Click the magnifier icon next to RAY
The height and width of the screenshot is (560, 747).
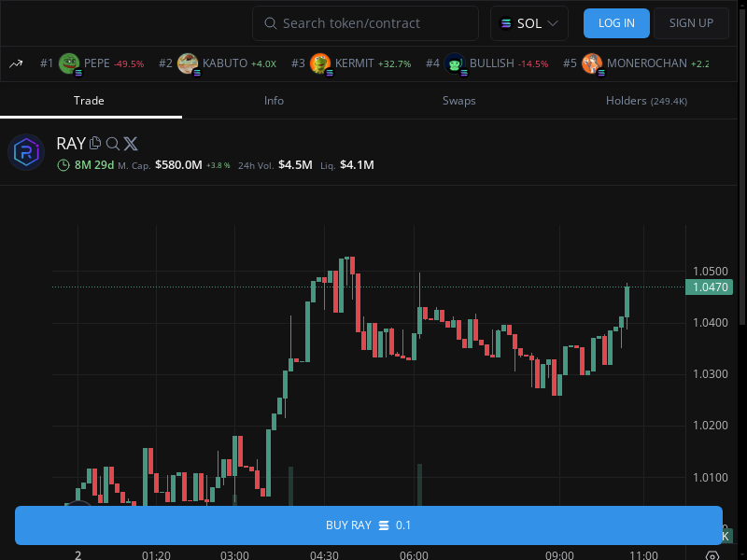pos(112,143)
